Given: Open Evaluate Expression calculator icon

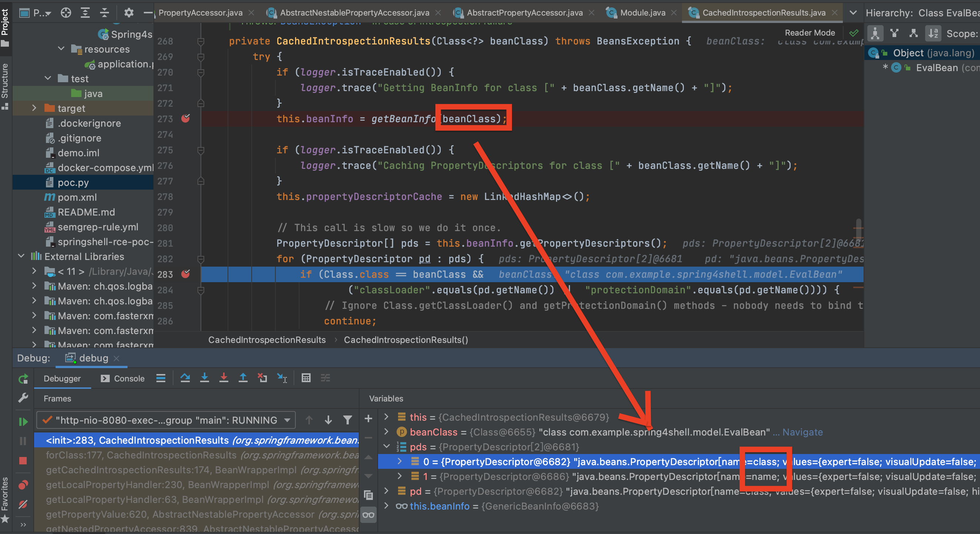Looking at the screenshot, I should (x=306, y=378).
